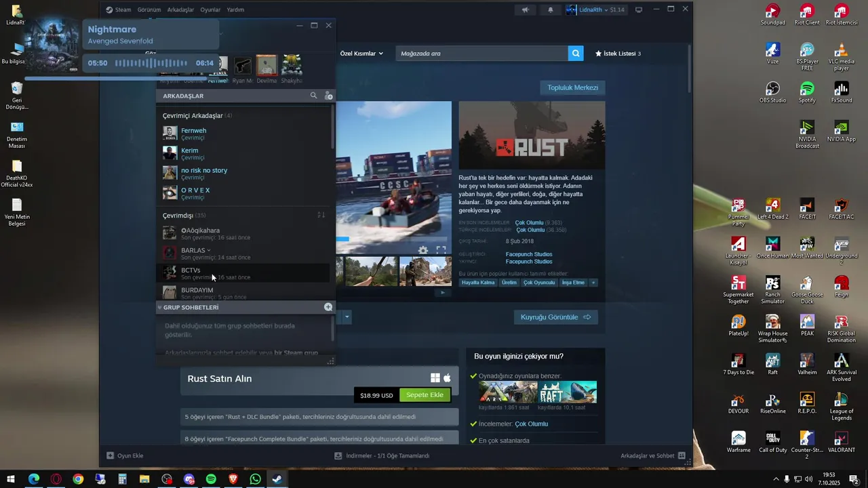Click Kuyruğu Görüntüle button
This screenshot has height=488, width=868.
click(x=555, y=317)
